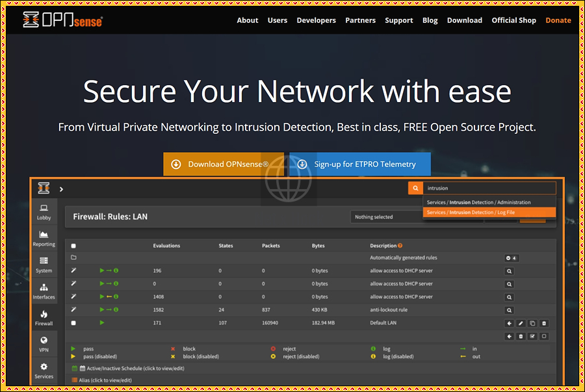Click the clone icon for Default LAN
Image resolution: width=585 pixels, height=392 pixels.
pyautogui.click(x=532, y=323)
